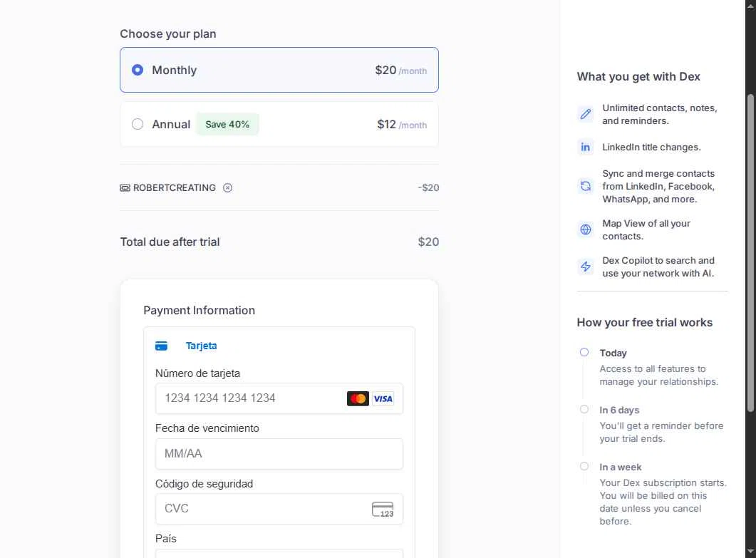This screenshot has height=558, width=756.
Task: Click the Dex Copilot to search description
Action: click(658, 267)
